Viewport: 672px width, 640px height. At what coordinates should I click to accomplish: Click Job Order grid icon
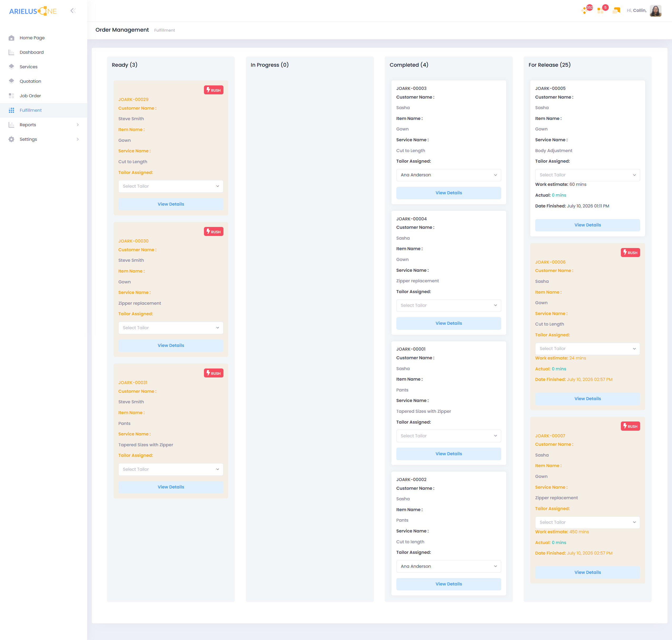click(11, 95)
